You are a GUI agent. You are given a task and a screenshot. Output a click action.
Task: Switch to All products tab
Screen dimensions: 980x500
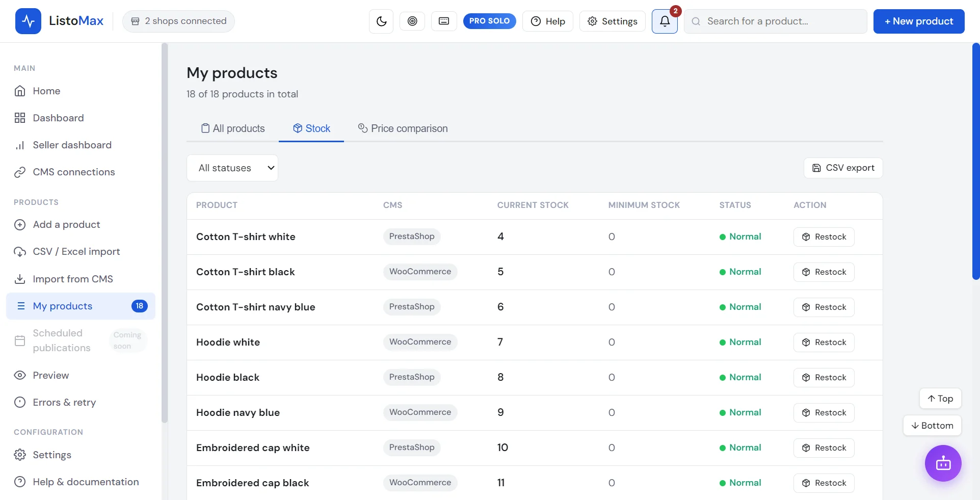[x=233, y=128]
